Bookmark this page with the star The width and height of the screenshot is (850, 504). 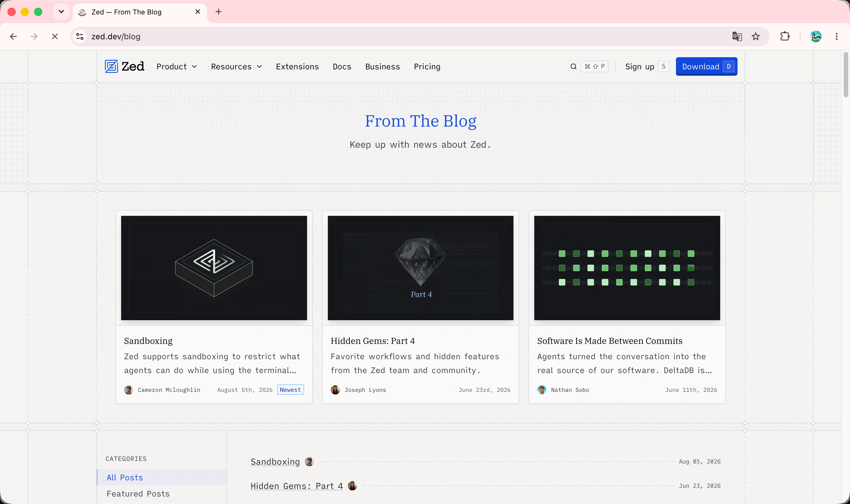pos(755,36)
